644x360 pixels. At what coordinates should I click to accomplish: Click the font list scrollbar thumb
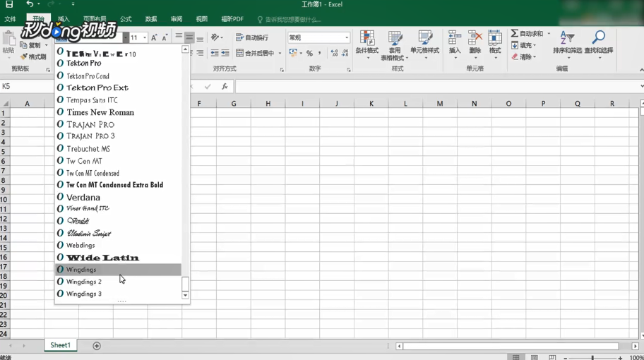185,284
